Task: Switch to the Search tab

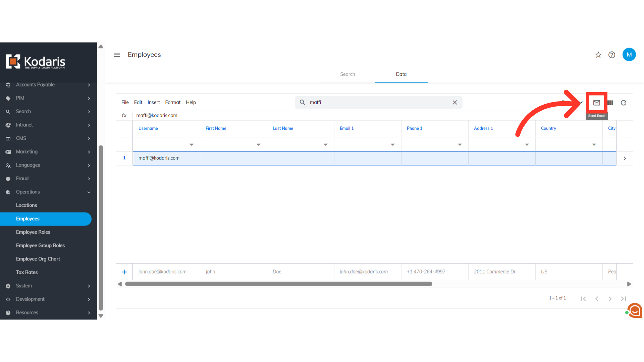Action: pos(347,74)
